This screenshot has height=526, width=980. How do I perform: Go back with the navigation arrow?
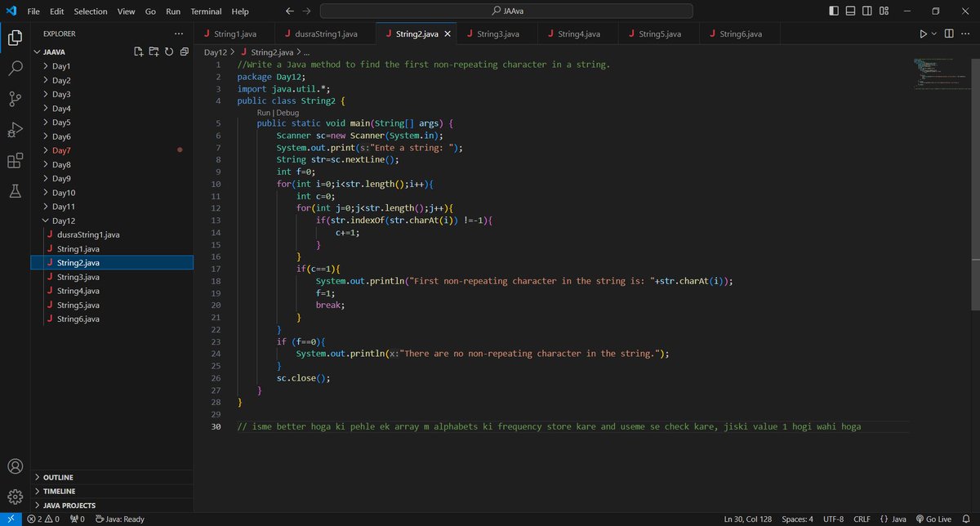click(x=290, y=11)
